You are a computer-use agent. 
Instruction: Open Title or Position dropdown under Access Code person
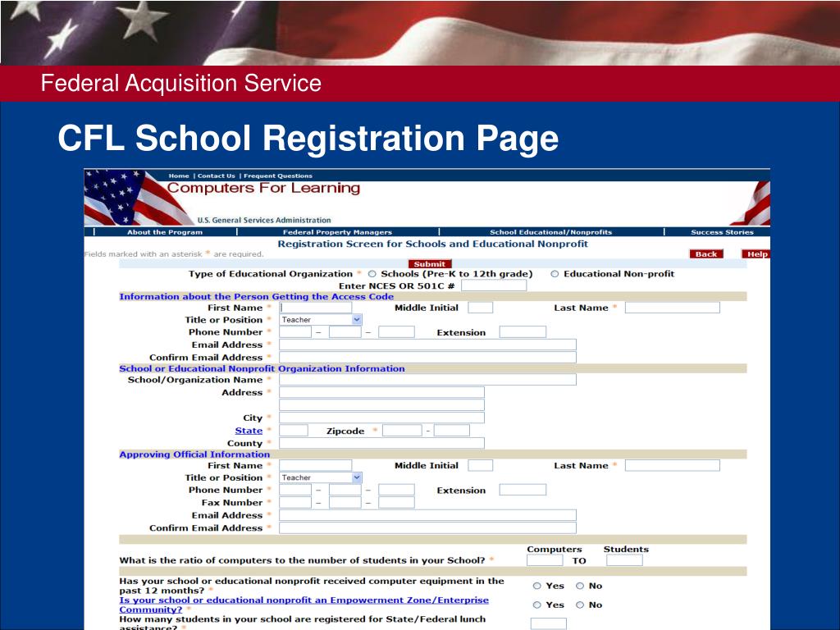coord(321,320)
